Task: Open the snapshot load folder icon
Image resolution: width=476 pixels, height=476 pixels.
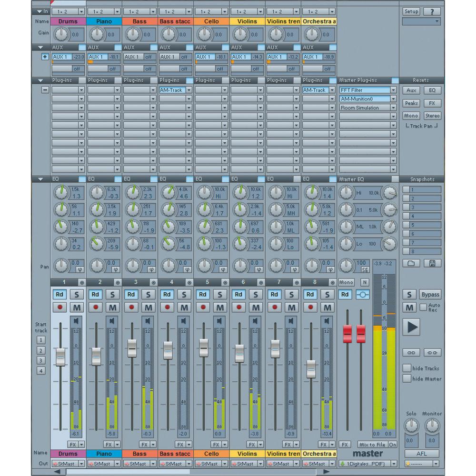Action: [x=411, y=263]
